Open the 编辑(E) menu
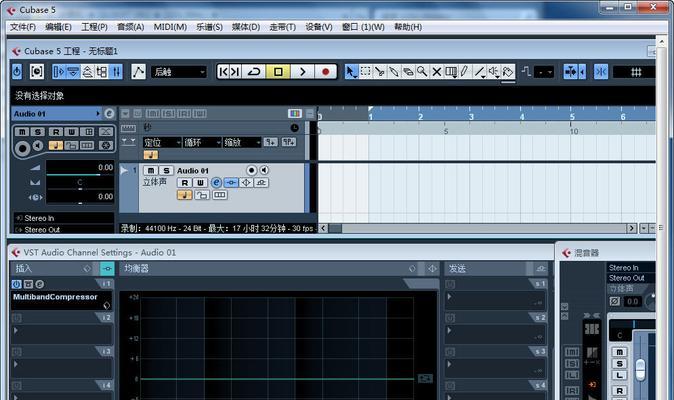The height and width of the screenshot is (400, 674). click(58, 27)
